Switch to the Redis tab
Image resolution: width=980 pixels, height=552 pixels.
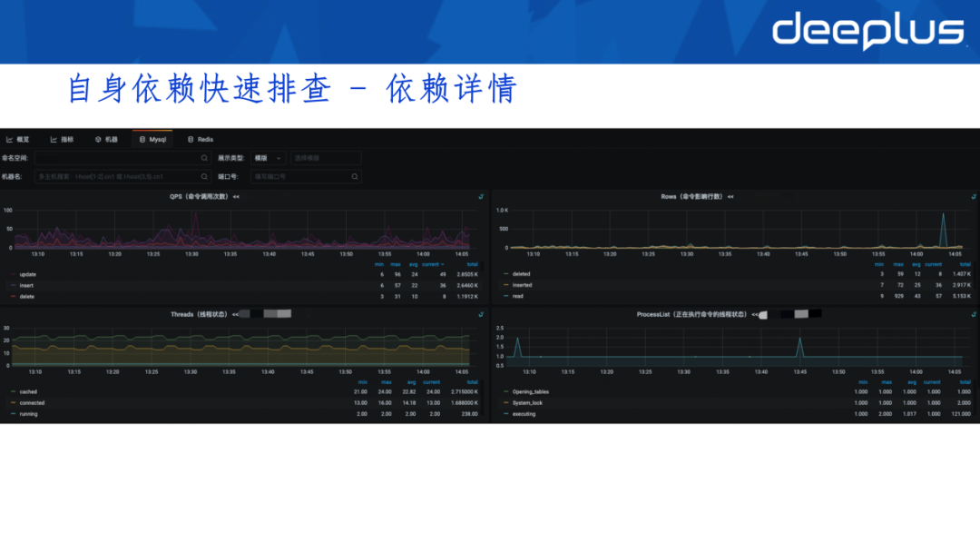[x=201, y=140]
